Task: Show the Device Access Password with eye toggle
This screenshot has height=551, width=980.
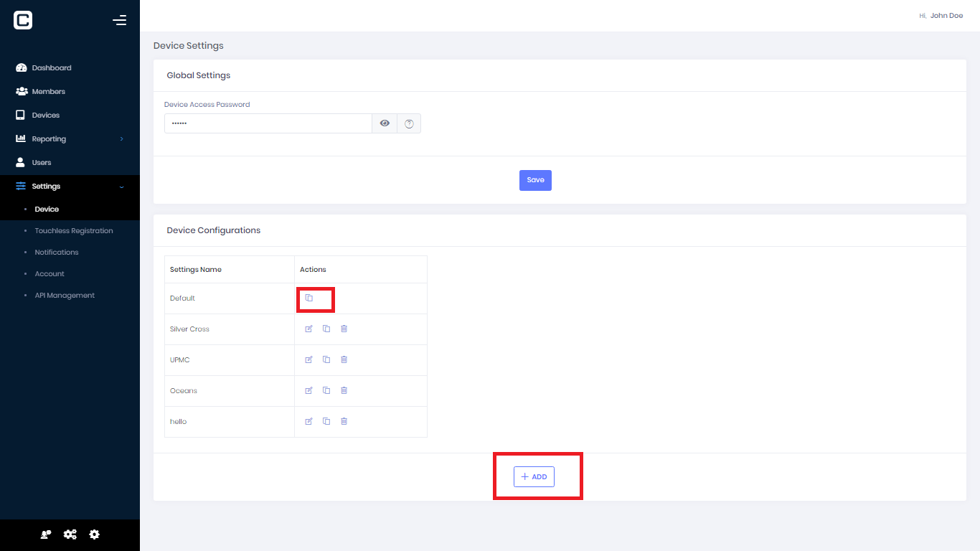Action: [x=385, y=123]
